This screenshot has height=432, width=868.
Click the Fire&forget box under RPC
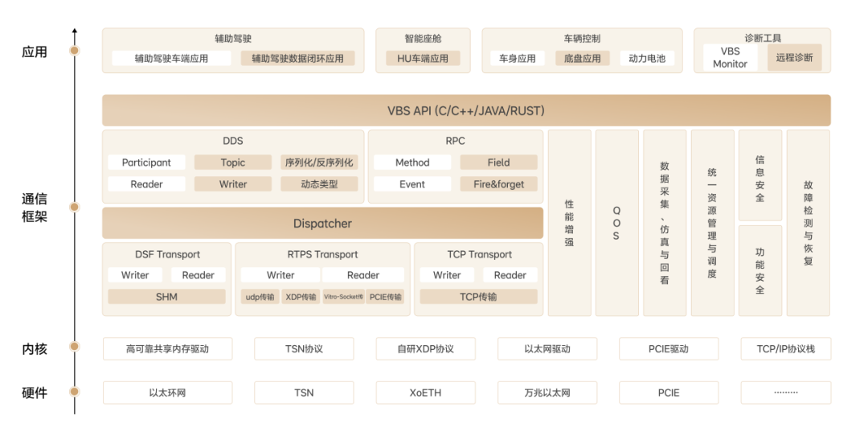pyautogui.click(x=498, y=184)
